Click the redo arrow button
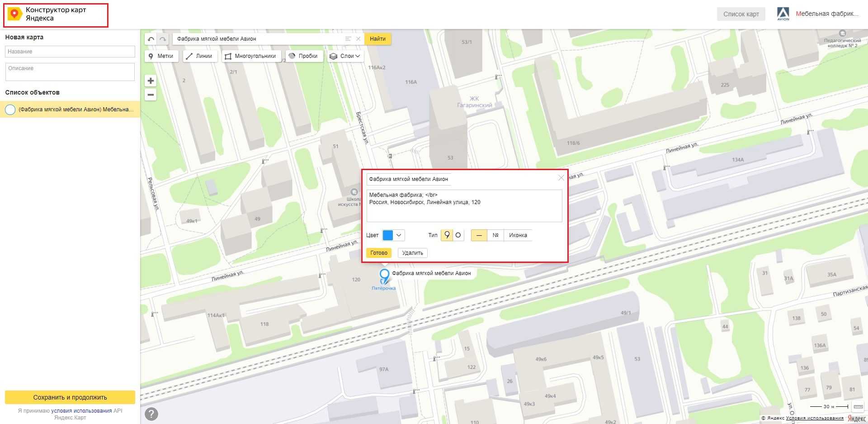868x424 pixels. [163, 39]
